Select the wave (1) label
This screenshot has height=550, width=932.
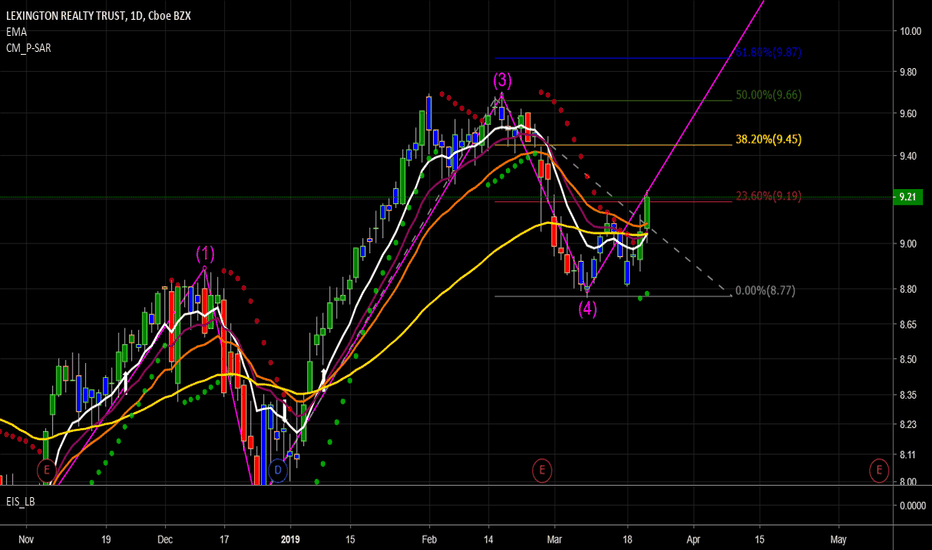(205, 254)
